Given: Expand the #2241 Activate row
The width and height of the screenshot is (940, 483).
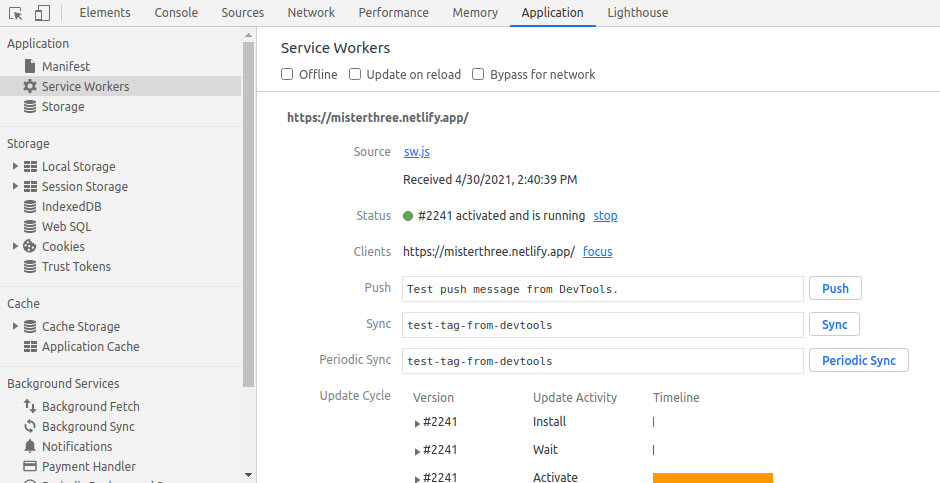Looking at the screenshot, I should [x=417, y=479].
